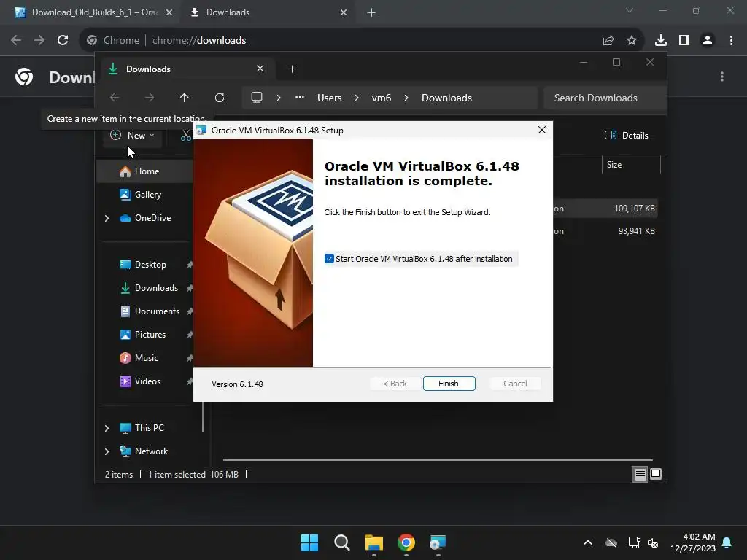
Task: Toggle the Details pane button
Action: pyautogui.click(x=627, y=135)
